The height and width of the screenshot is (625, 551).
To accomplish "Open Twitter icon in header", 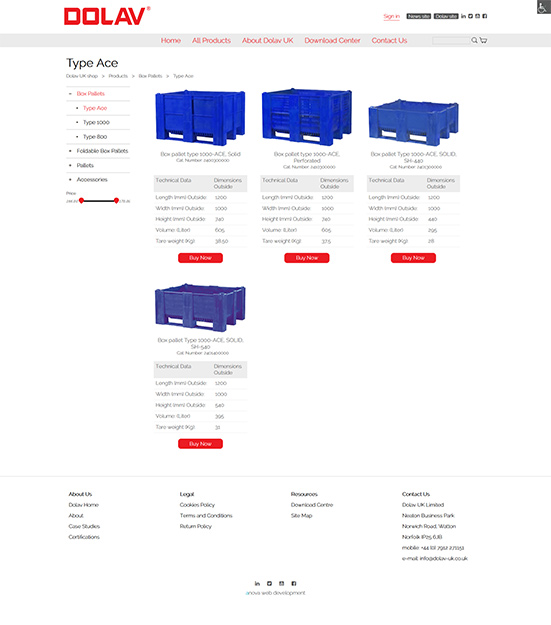I will [470, 16].
